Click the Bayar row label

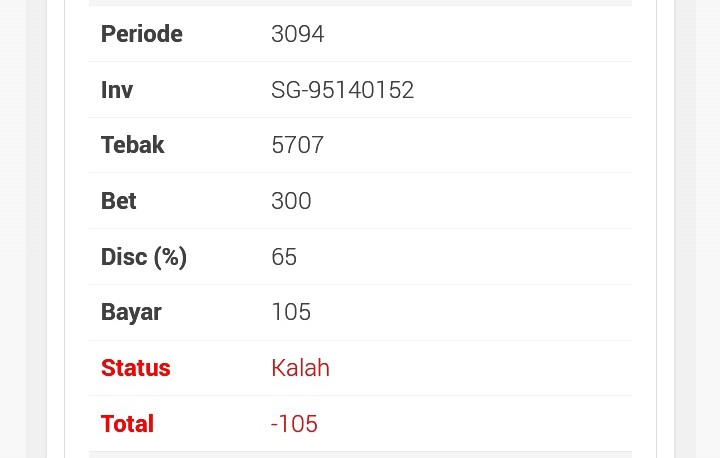pos(131,312)
